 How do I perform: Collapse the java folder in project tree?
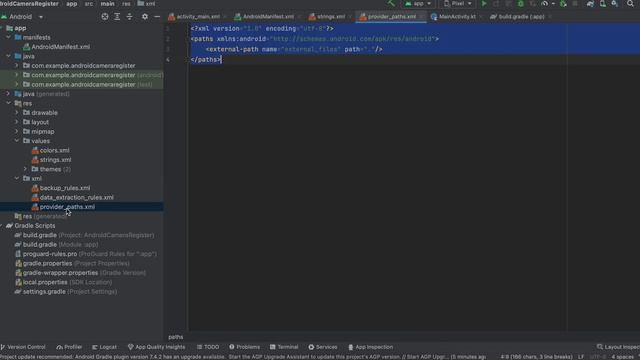click(x=9, y=56)
